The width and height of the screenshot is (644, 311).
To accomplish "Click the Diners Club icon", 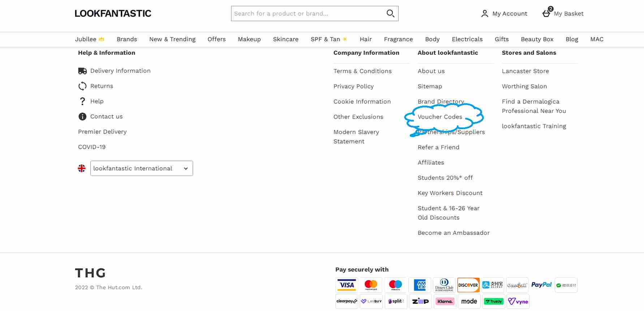I will pyautogui.click(x=444, y=285).
